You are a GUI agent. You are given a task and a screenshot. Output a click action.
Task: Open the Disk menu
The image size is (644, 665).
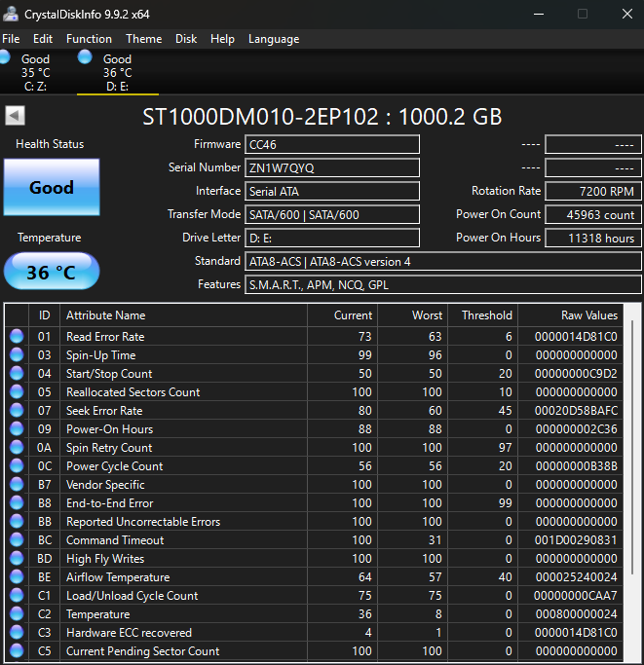[x=186, y=39]
